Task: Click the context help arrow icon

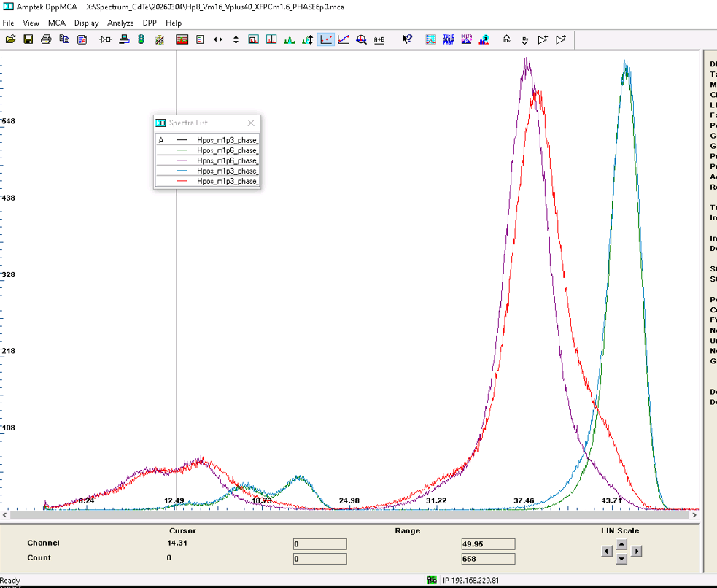Action: click(x=407, y=39)
